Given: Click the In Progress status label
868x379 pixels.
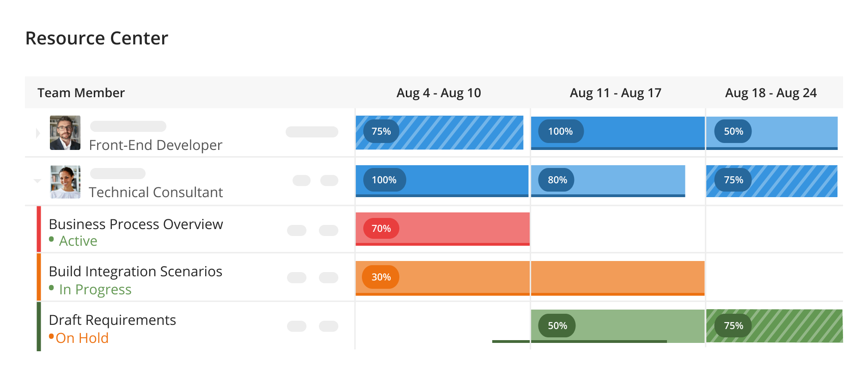Looking at the screenshot, I should (x=95, y=289).
